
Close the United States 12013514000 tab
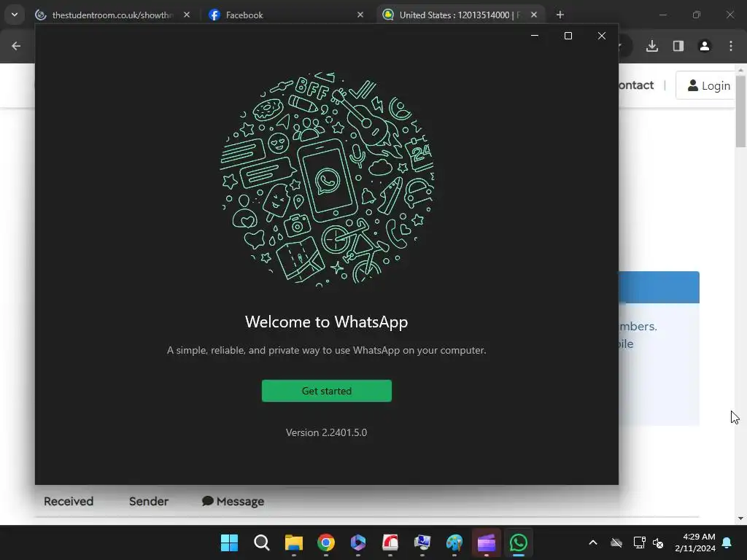(534, 15)
